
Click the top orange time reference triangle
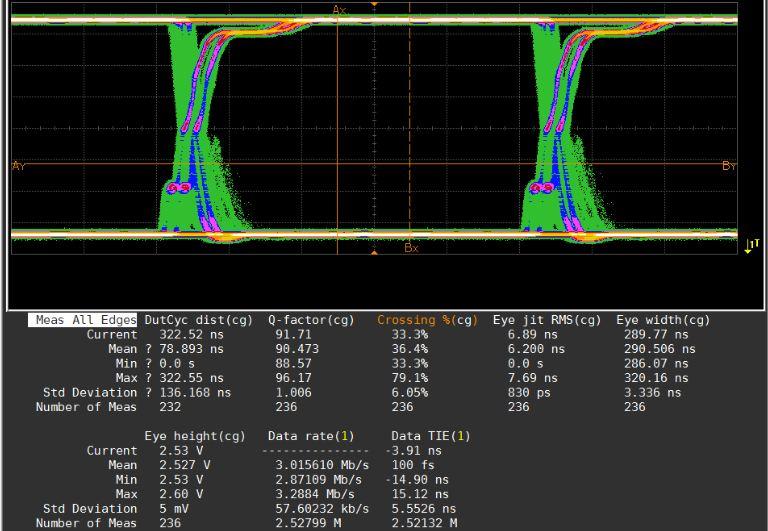pyautogui.click(x=374, y=5)
